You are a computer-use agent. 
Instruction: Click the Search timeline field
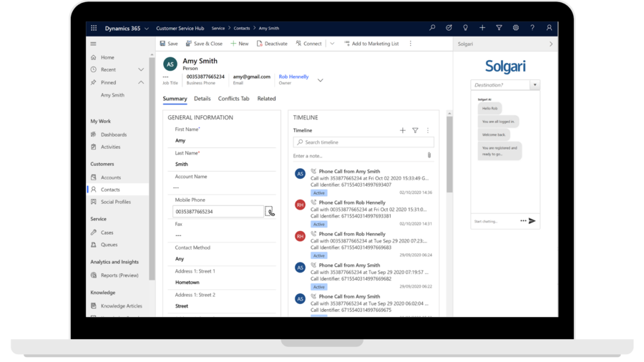click(364, 142)
